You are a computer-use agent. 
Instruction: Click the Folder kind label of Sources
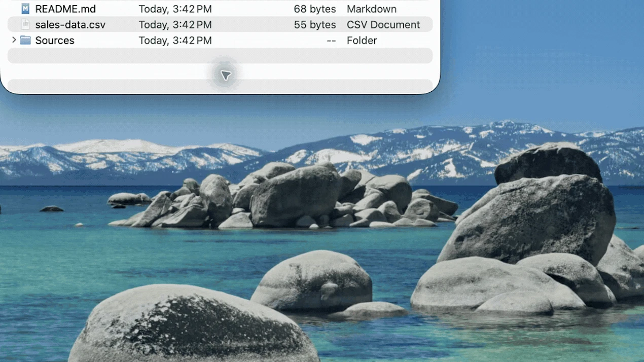point(362,41)
